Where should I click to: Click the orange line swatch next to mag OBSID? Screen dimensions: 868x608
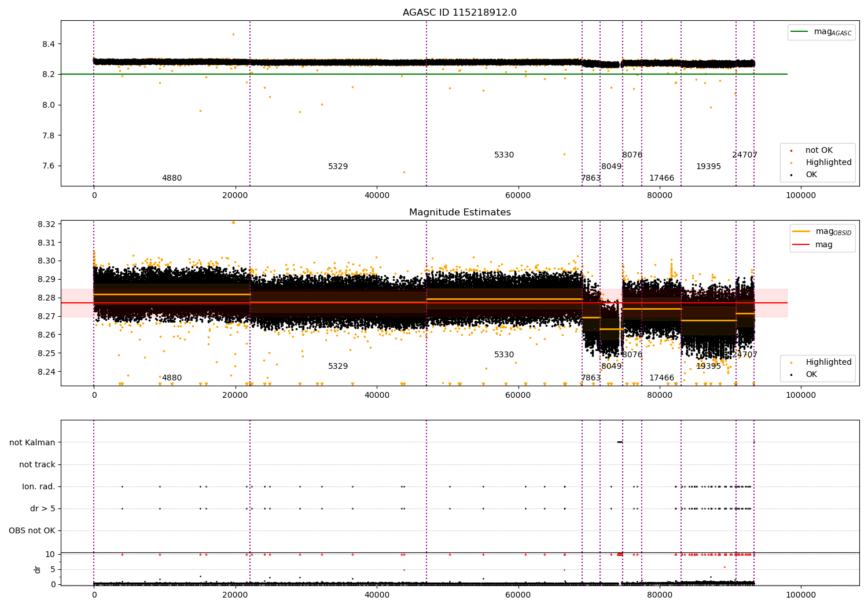(801, 232)
